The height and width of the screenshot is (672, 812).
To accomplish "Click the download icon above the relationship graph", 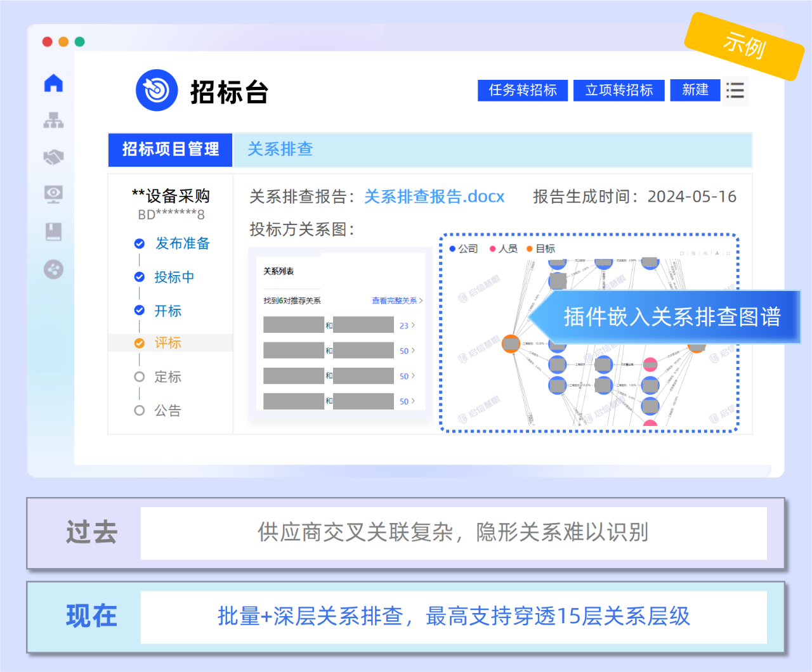I will (x=717, y=253).
